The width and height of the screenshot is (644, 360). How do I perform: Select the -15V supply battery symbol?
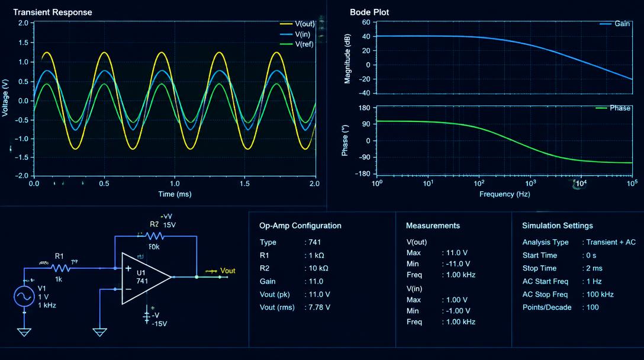point(147,316)
